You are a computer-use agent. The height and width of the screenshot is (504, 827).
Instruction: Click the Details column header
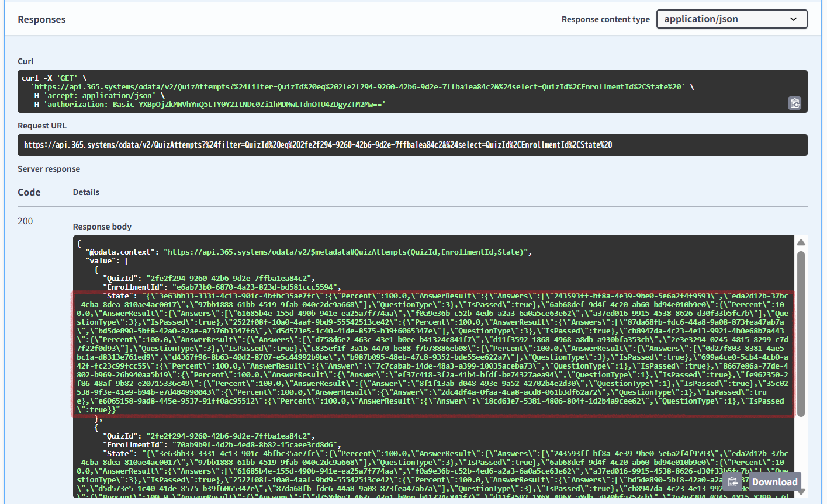pos(86,192)
